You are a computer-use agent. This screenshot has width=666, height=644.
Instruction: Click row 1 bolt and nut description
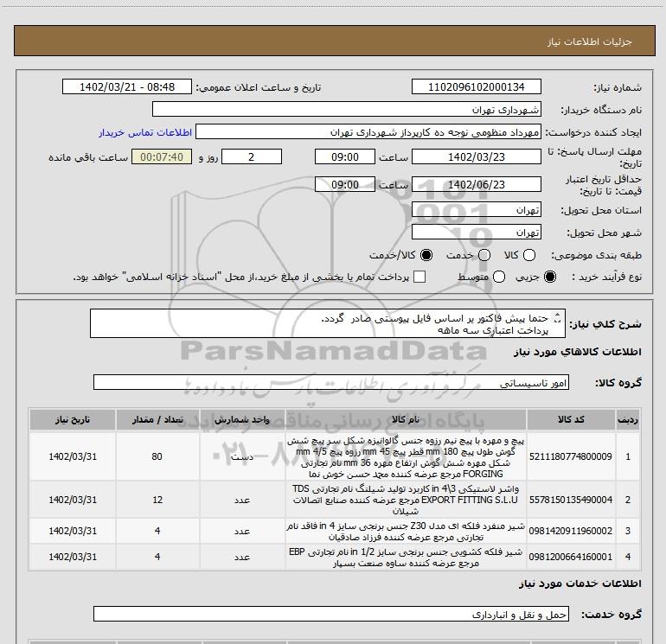click(x=406, y=456)
